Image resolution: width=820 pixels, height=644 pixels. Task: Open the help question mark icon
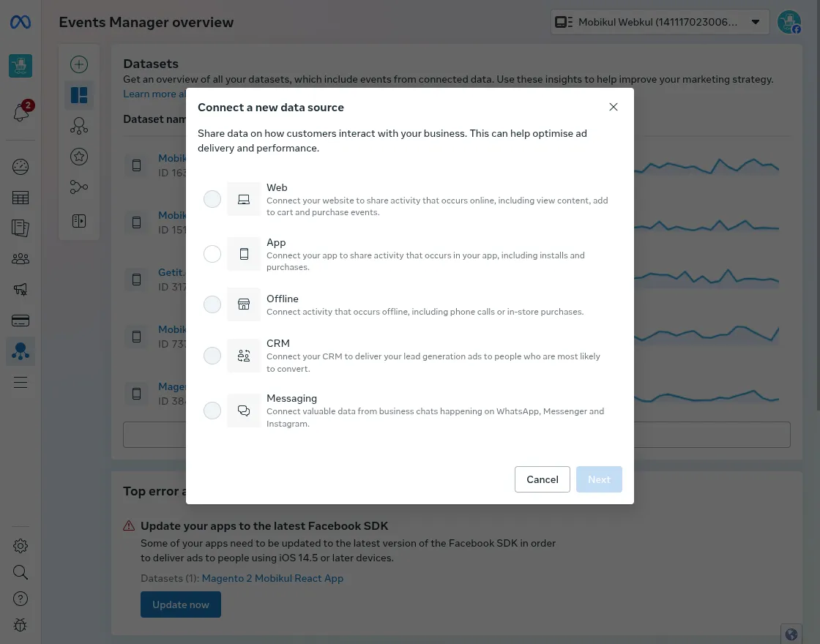pyautogui.click(x=20, y=599)
